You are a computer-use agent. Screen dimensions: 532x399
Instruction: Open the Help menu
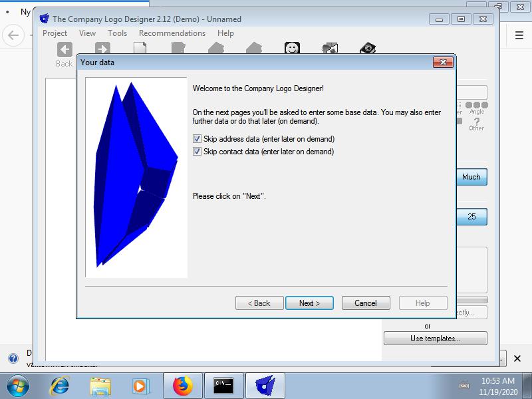(225, 33)
